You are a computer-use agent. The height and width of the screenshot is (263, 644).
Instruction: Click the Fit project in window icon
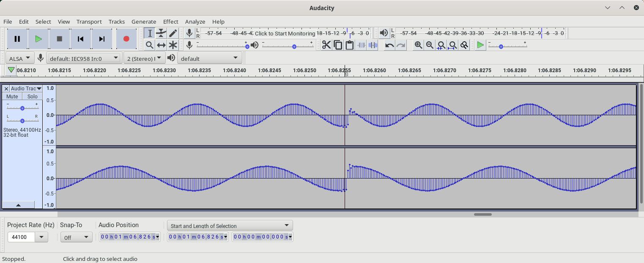452,44
